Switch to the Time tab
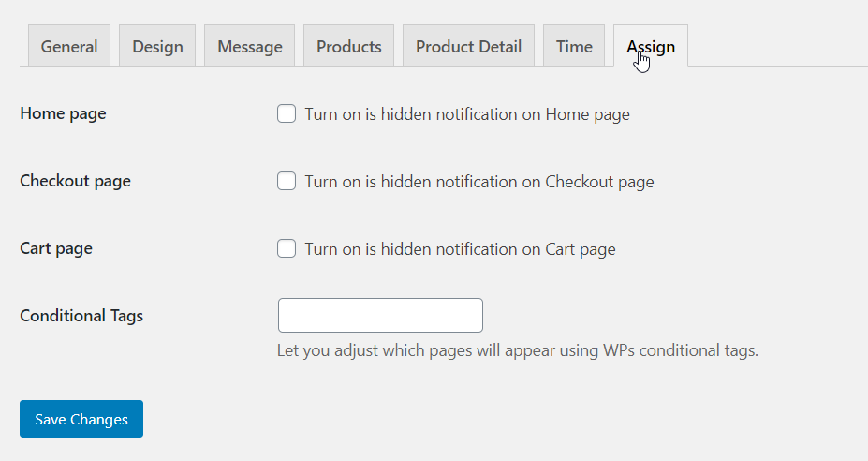868x461 pixels. pyautogui.click(x=574, y=46)
